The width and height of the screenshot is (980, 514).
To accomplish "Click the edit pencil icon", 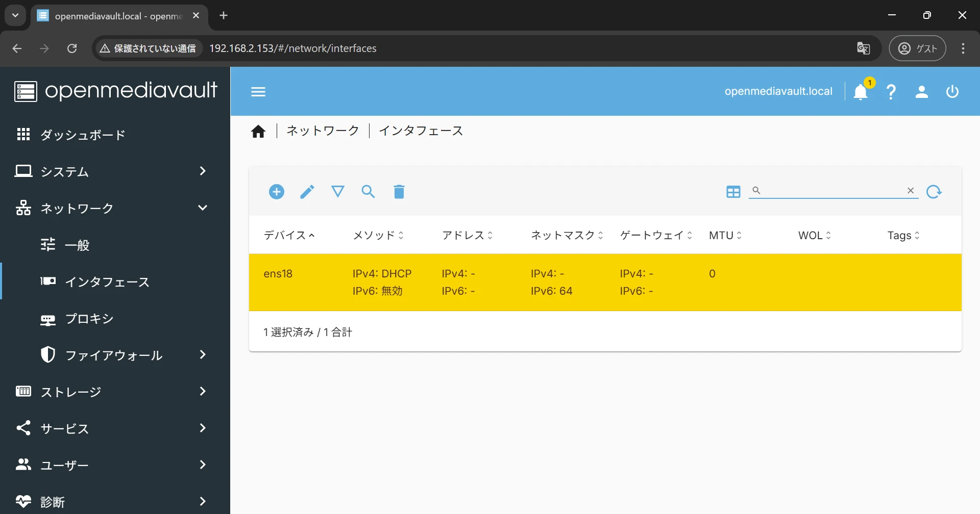I will (x=307, y=192).
